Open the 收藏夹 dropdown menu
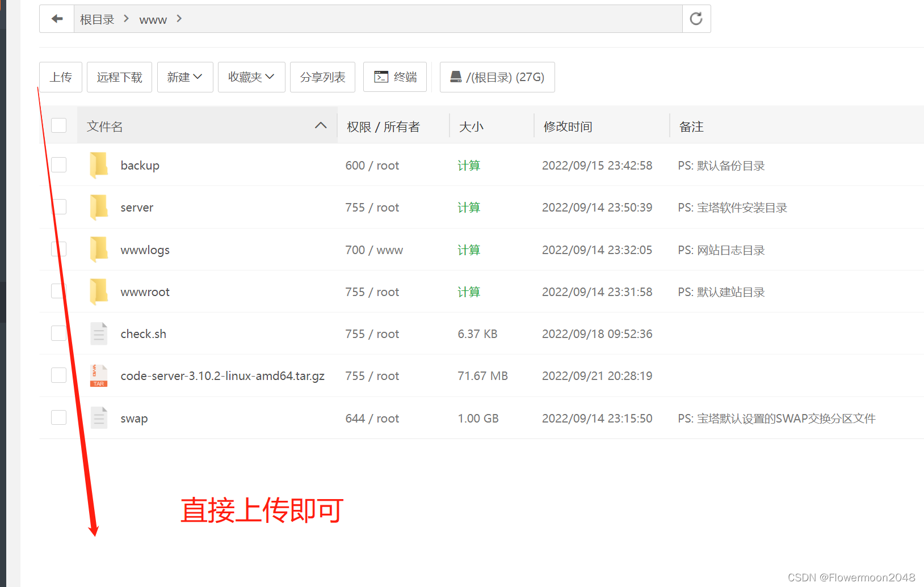 251,77
